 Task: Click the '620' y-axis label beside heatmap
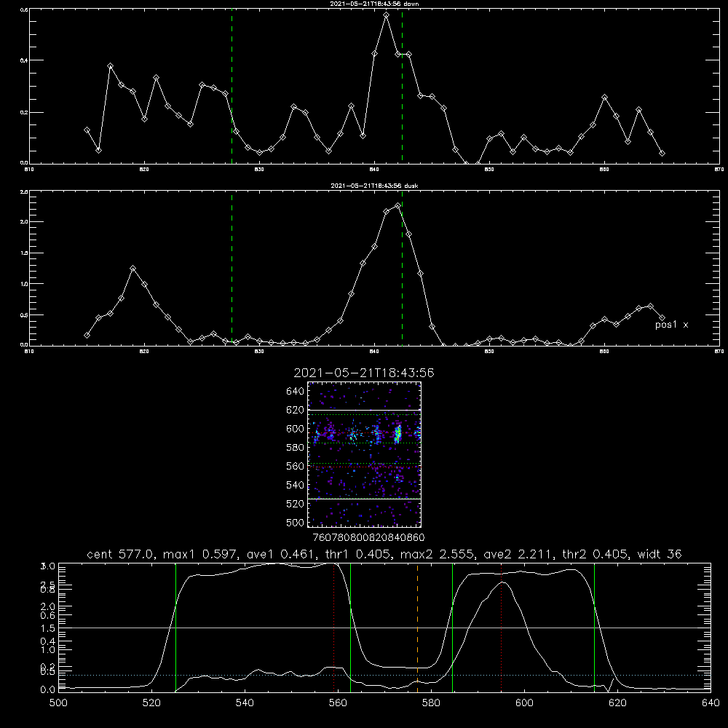(x=296, y=410)
